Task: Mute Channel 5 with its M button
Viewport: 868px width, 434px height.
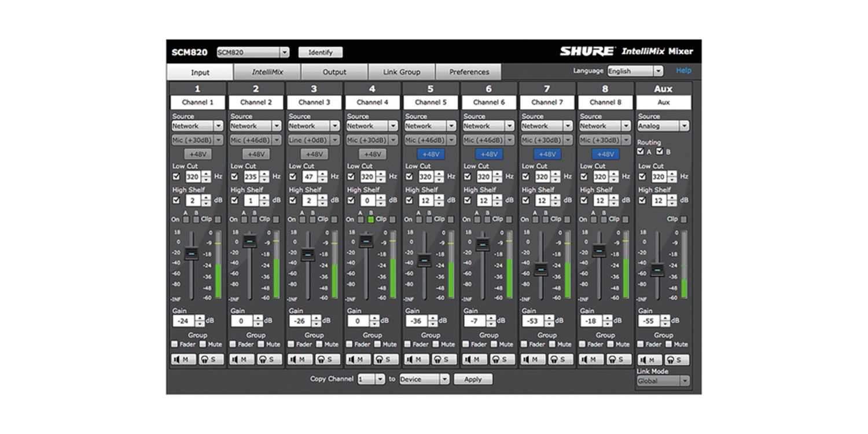Action: [417, 359]
